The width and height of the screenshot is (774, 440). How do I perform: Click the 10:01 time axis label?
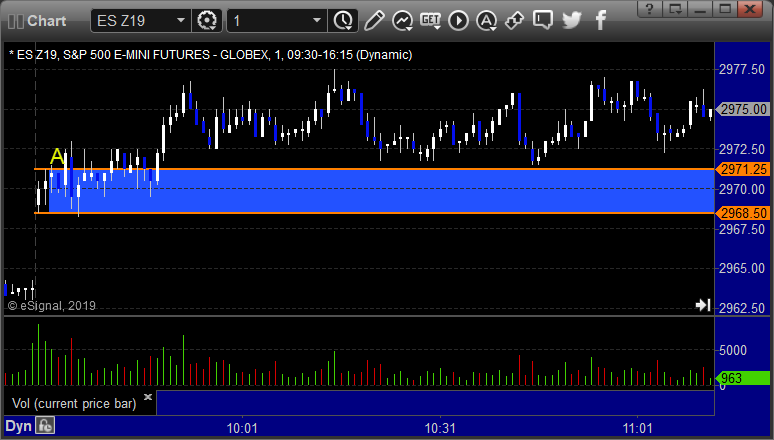click(x=242, y=428)
